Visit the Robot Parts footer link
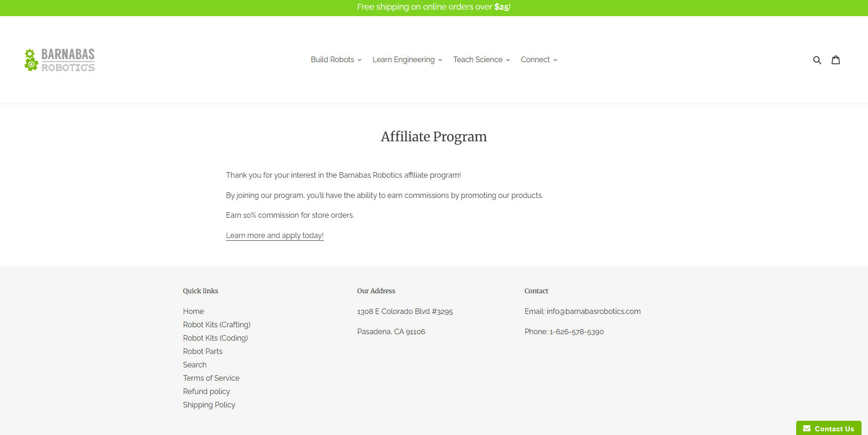868x435 pixels. click(x=203, y=352)
